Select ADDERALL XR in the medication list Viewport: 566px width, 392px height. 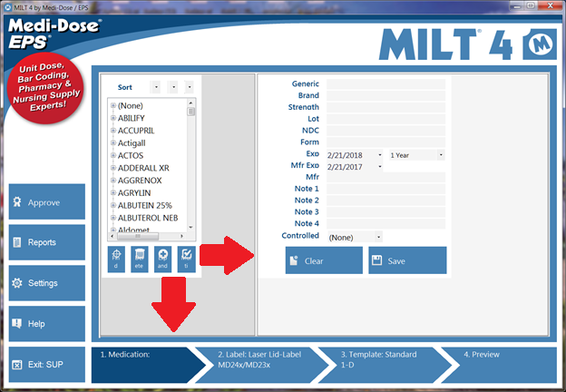click(143, 168)
